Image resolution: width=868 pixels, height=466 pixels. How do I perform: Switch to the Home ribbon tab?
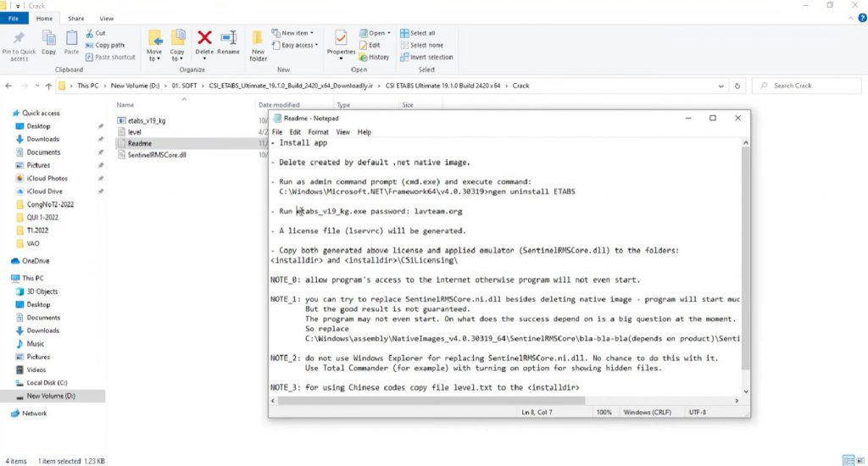point(44,19)
